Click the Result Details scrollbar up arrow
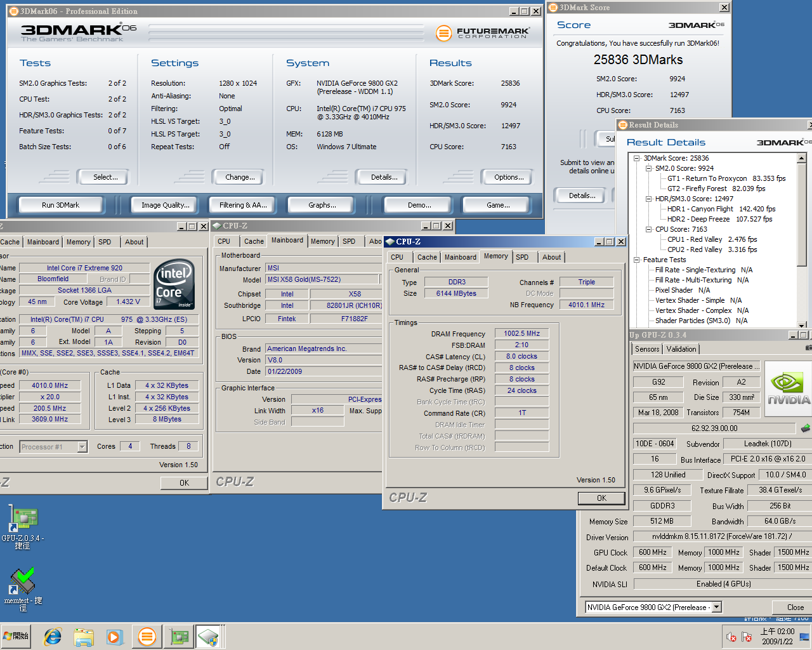Viewport: 812px width, 650px height. click(x=802, y=158)
